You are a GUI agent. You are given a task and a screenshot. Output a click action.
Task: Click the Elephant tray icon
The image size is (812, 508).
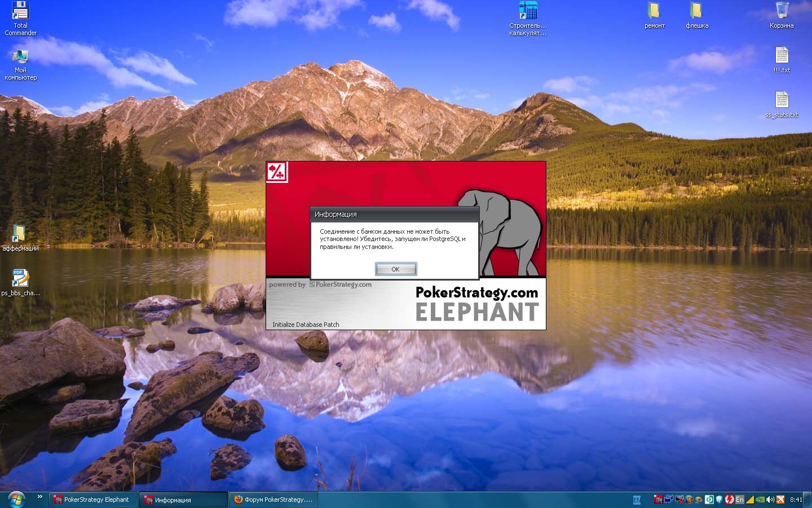[x=657, y=500]
